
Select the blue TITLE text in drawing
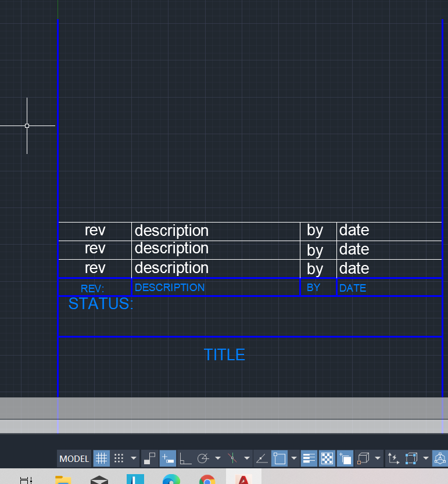click(224, 354)
